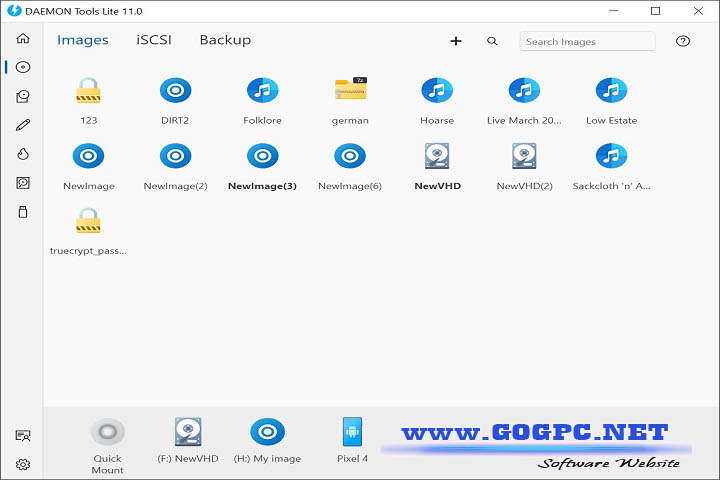Click the plus icon to add image
Image resolution: width=720 pixels, height=480 pixels.
pyautogui.click(x=456, y=41)
